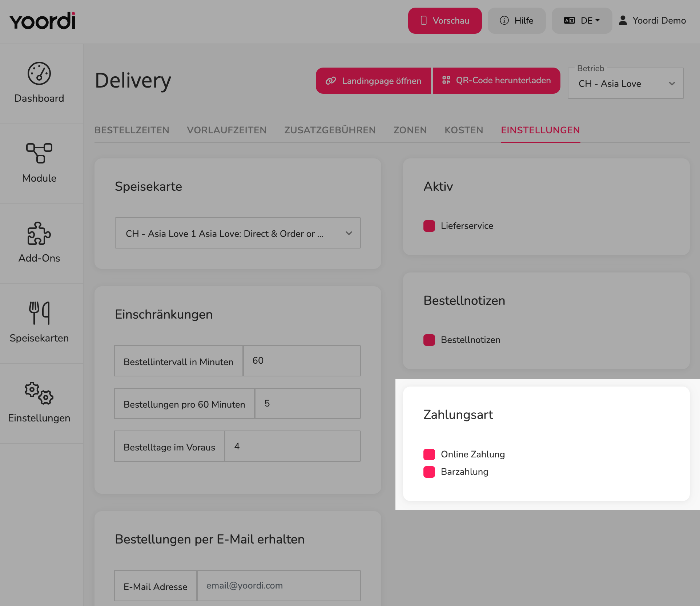This screenshot has height=606, width=700.
Task: Click the Zahlungsart heading
Action: 458,415
